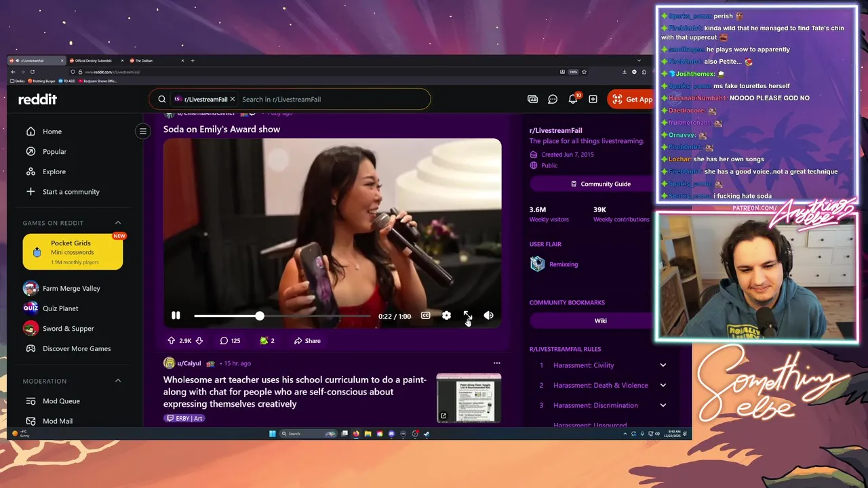This screenshot has height=488, width=868.
Task: Go back in browser history
Action: click(12, 72)
